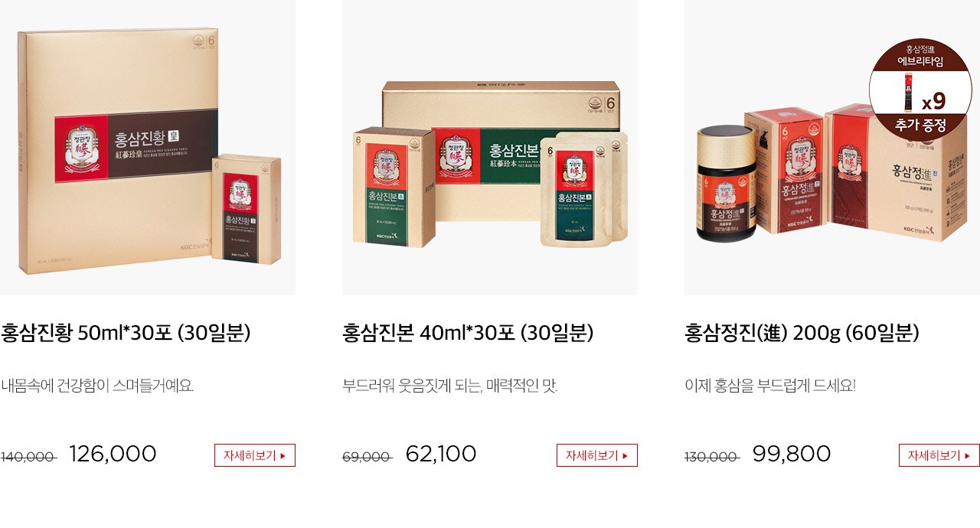The width and height of the screenshot is (980, 528).
Task: Open the 홍삼진황 product image
Action: coord(148,148)
